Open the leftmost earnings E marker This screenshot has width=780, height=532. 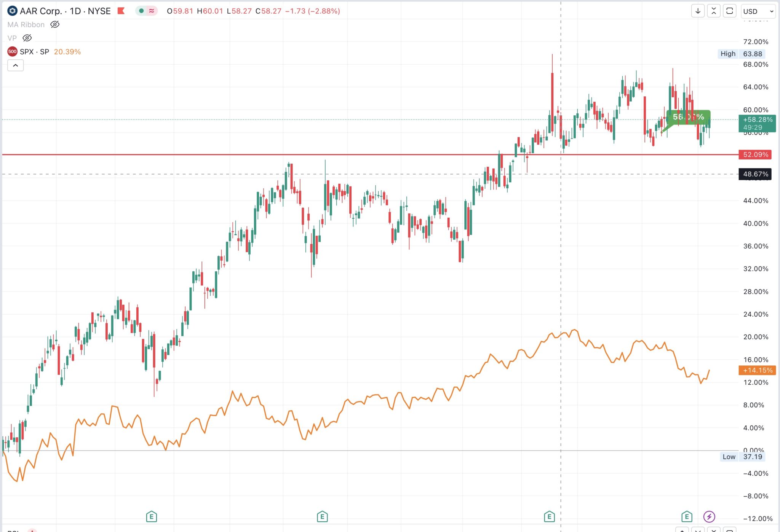tap(151, 516)
